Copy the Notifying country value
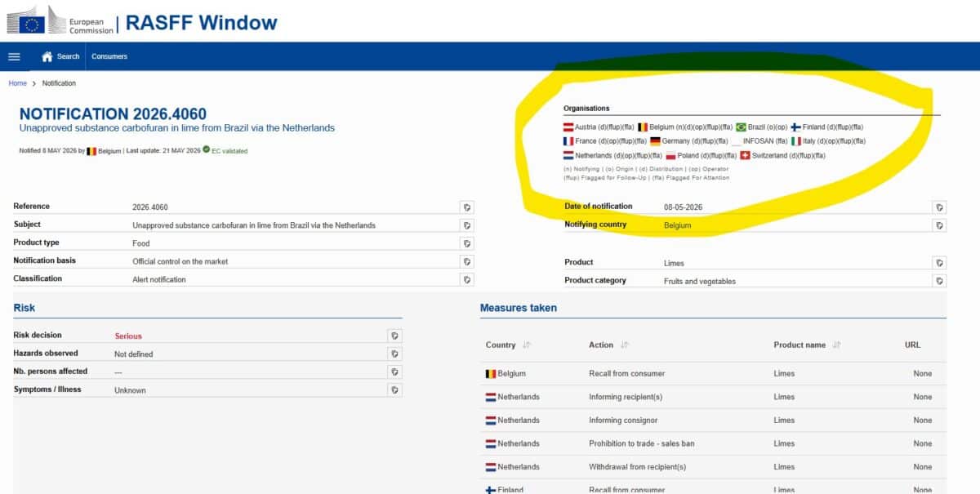980x494 pixels. tap(940, 225)
